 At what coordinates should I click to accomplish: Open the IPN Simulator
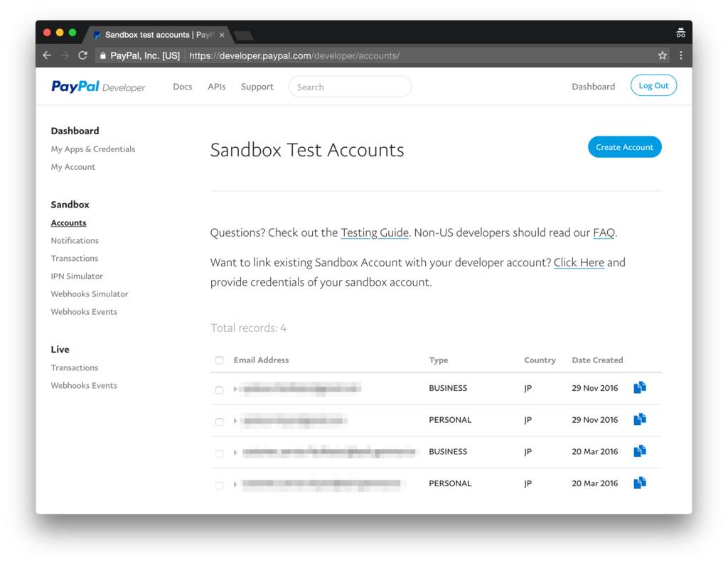(77, 276)
